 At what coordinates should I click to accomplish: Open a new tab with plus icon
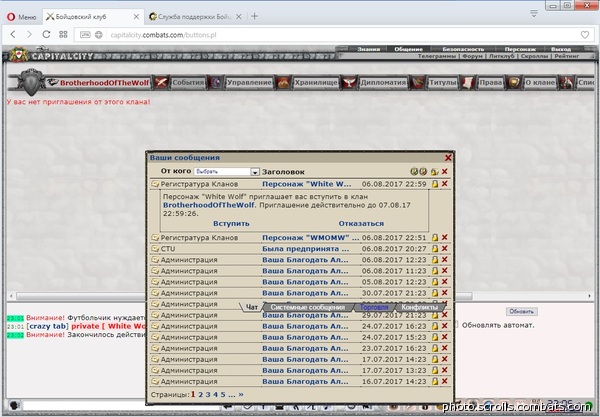254,16
